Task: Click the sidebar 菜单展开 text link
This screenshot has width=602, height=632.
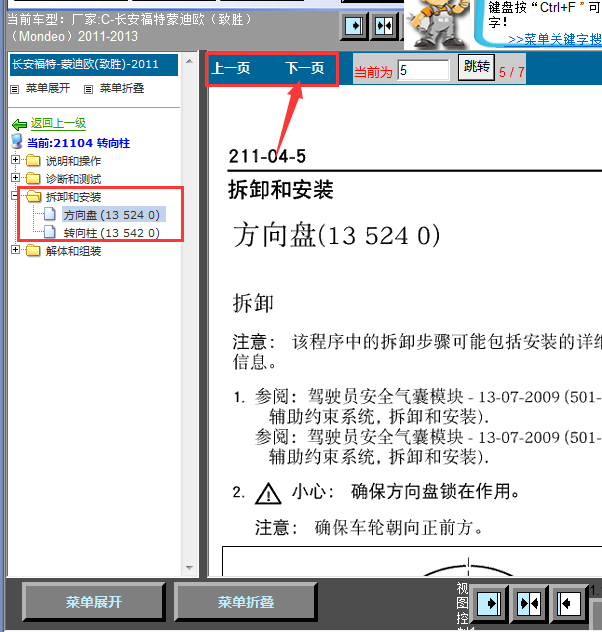Action: [48, 88]
